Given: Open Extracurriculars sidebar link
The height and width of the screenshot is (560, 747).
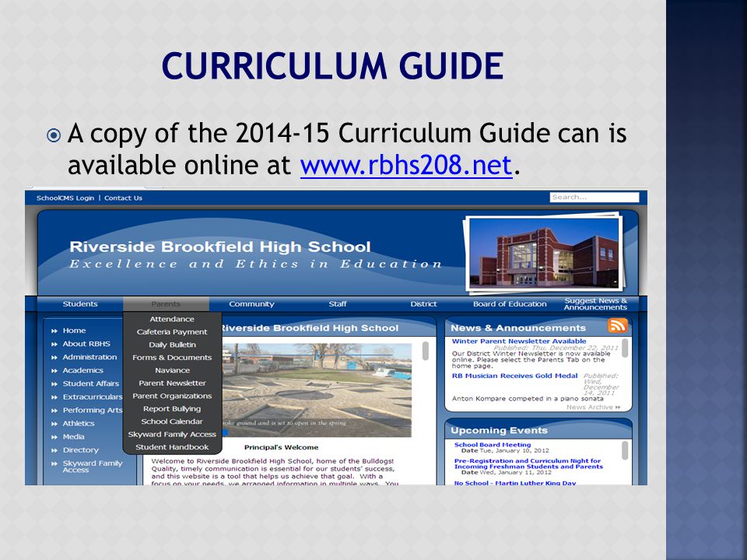Looking at the screenshot, I should (93, 397).
